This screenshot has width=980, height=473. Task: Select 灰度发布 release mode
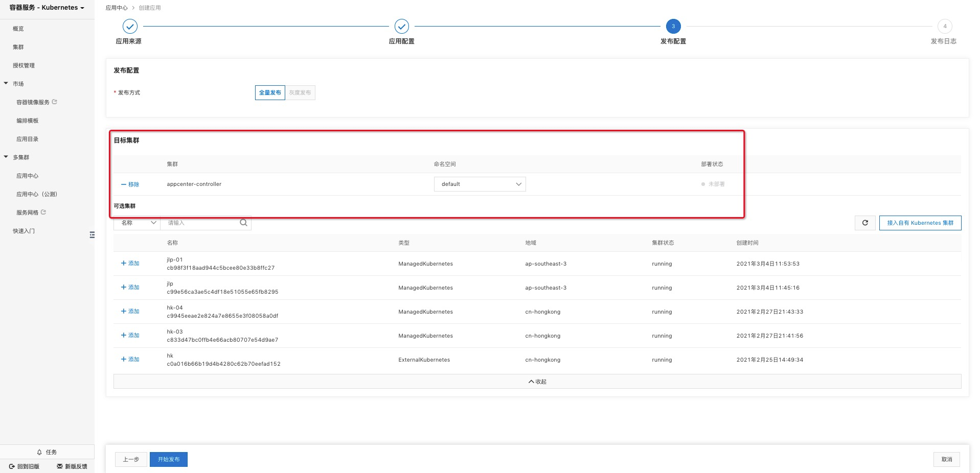[300, 92]
